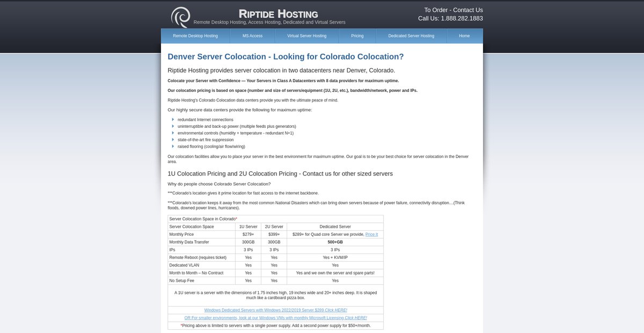Click the 'IPs' row label
The width and height of the screenshot is (644, 333).
click(x=172, y=250)
